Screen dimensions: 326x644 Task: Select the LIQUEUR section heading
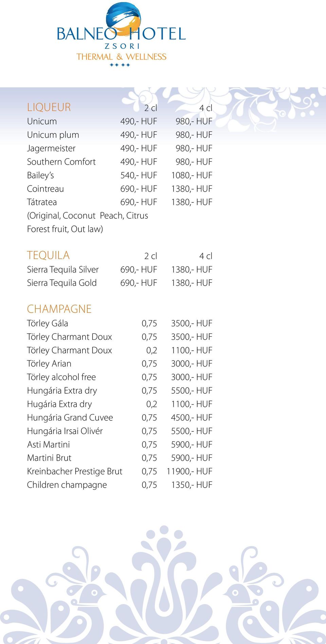click(49, 107)
